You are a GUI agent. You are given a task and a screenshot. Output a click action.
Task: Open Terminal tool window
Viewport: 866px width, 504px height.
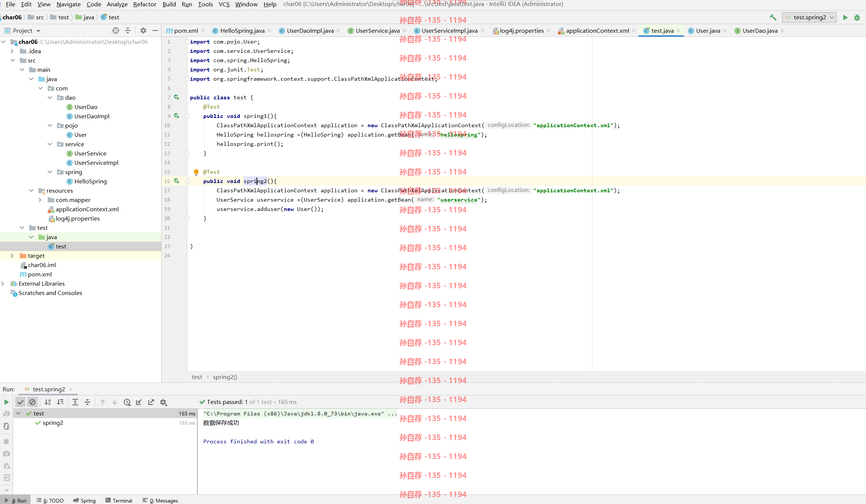[x=119, y=500]
